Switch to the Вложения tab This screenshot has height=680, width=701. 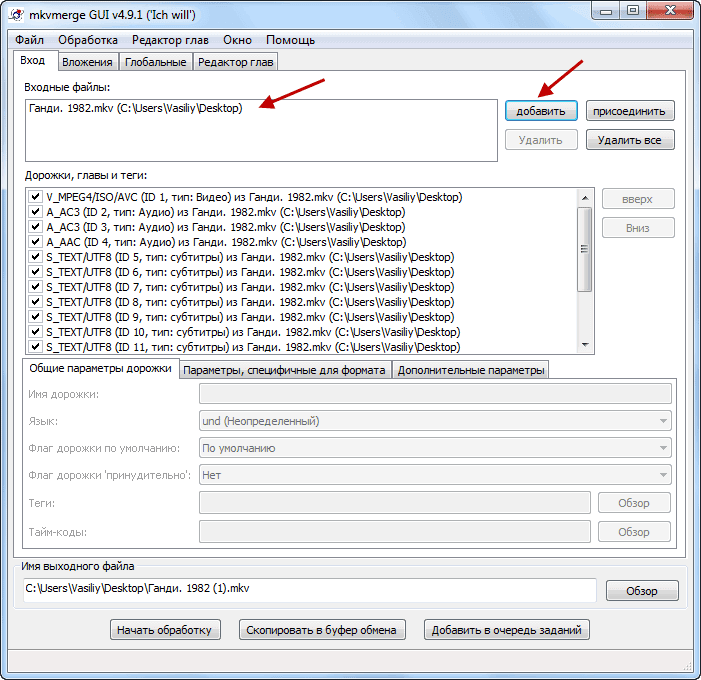87,62
